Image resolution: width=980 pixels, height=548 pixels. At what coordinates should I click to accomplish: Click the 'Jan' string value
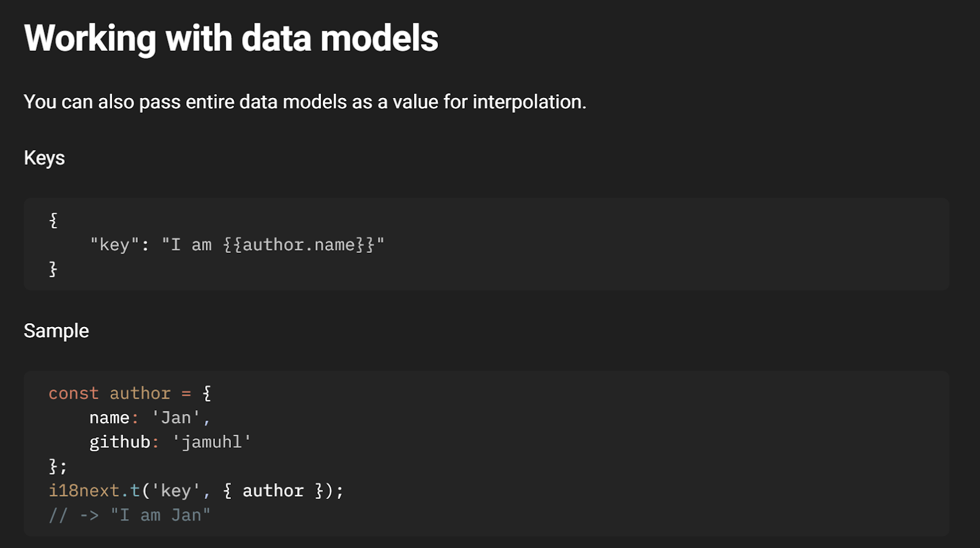176,418
